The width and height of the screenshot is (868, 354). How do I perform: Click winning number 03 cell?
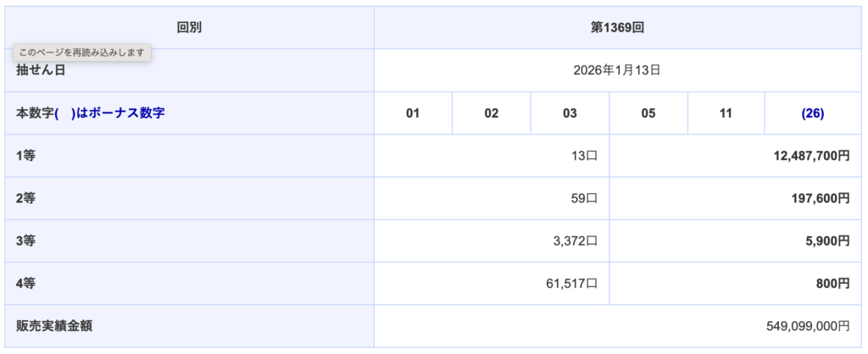point(570,113)
